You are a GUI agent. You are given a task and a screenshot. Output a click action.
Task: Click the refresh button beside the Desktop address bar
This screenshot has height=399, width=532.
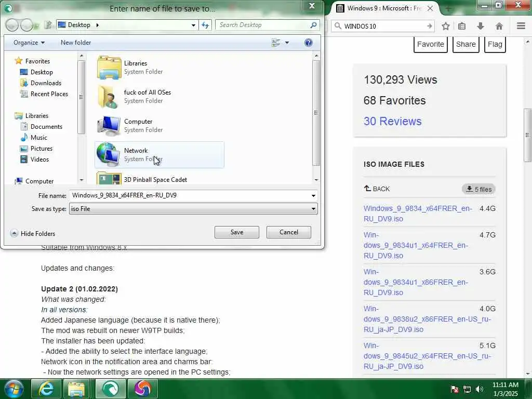click(x=205, y=25)
